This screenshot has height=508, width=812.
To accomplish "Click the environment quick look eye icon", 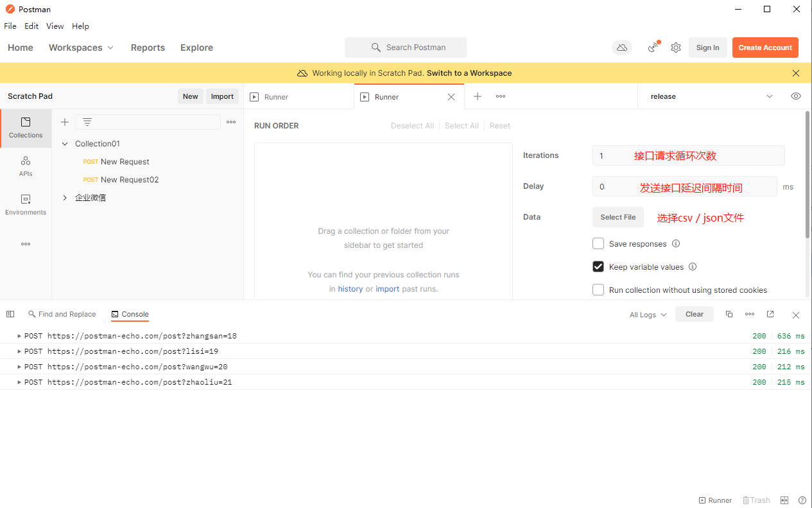I will pos(796,96).
